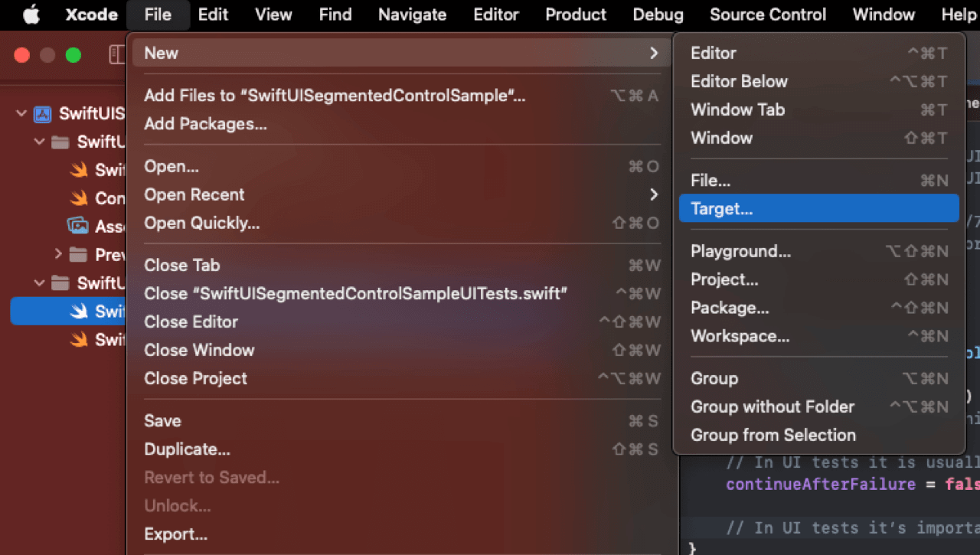Expand the Prev… folder chevron

(58, 254)
